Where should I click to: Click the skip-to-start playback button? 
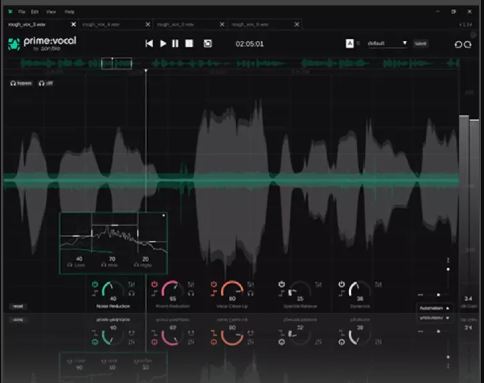coord(149,44)
